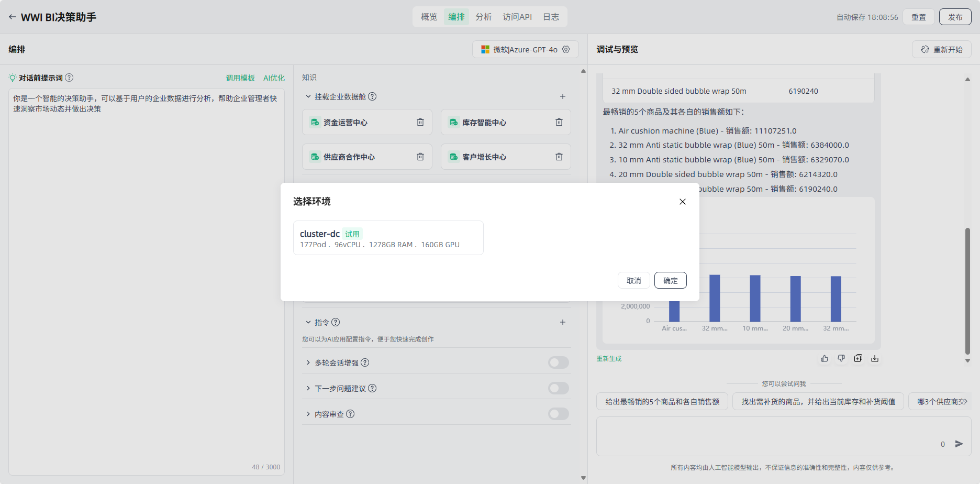Click the lightbulb icon before 对话前提示词
The width and height of the screenshot is (980, 484).
point(13,78)
